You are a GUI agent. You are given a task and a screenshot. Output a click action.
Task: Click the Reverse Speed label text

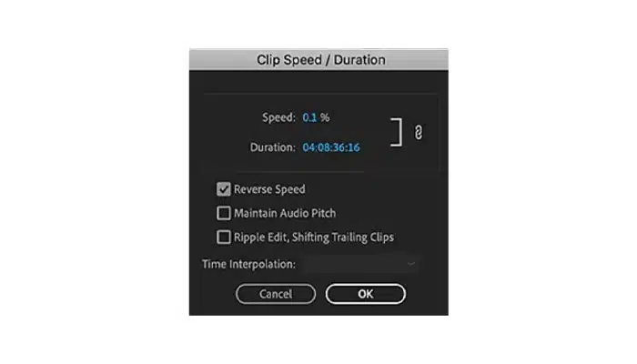pos(269,189)
